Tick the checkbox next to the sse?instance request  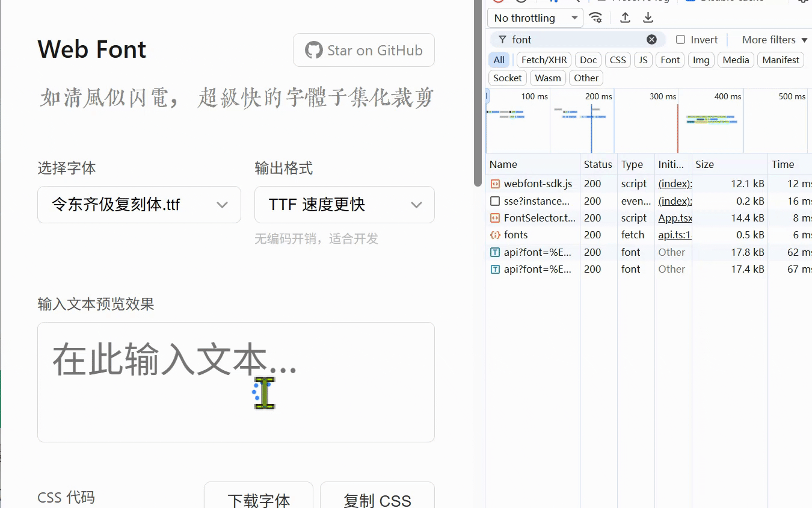click(495, 201)
